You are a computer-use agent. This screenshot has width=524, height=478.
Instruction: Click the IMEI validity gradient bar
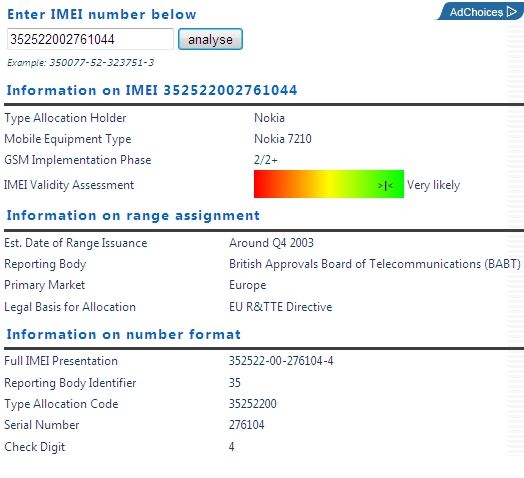point(329,184)
